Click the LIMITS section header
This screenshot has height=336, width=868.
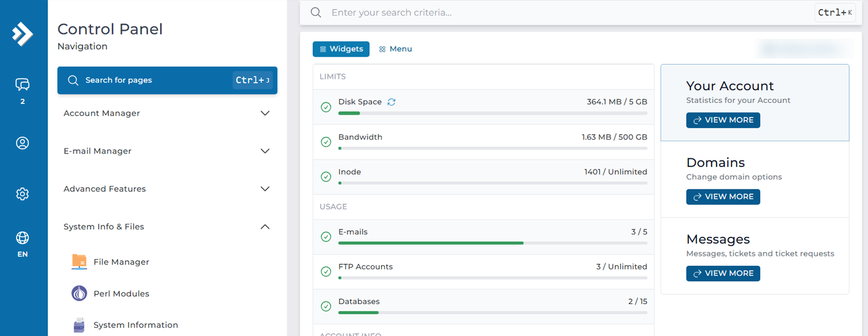tap(332, 77)
